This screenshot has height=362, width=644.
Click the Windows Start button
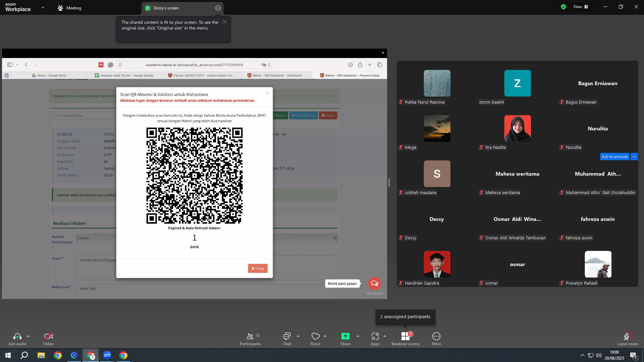[x=8, y=355]
